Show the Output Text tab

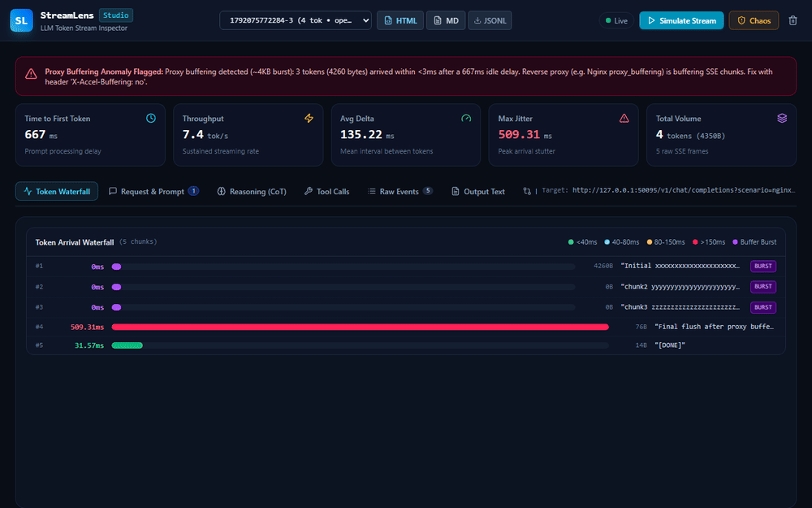point(478,191)
